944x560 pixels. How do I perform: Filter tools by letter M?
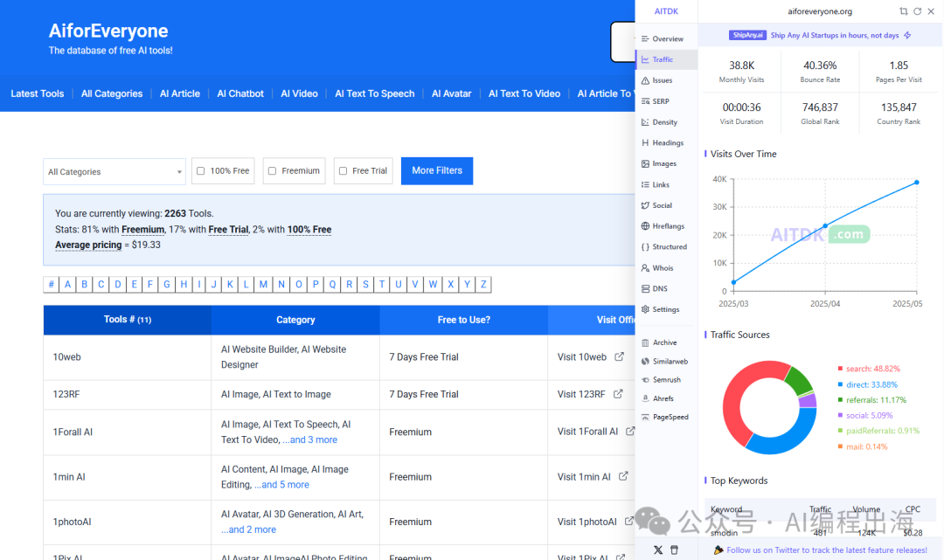[263, 284]
